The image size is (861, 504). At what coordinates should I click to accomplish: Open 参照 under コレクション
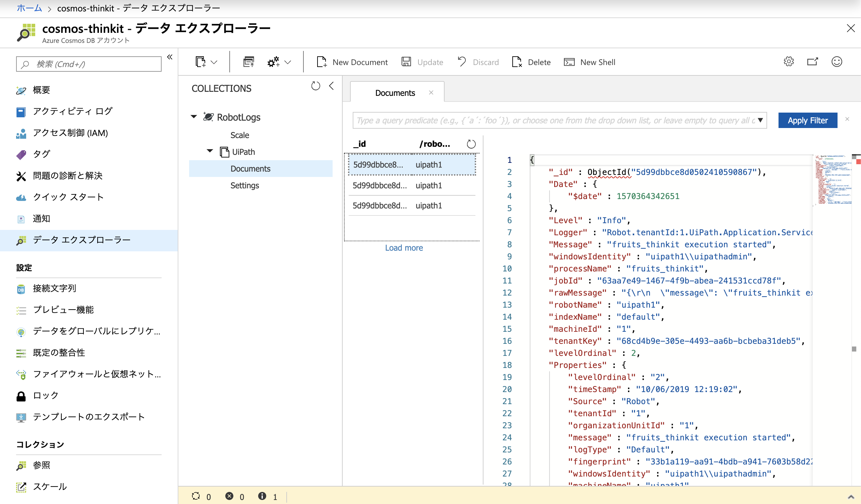(89, 465)
